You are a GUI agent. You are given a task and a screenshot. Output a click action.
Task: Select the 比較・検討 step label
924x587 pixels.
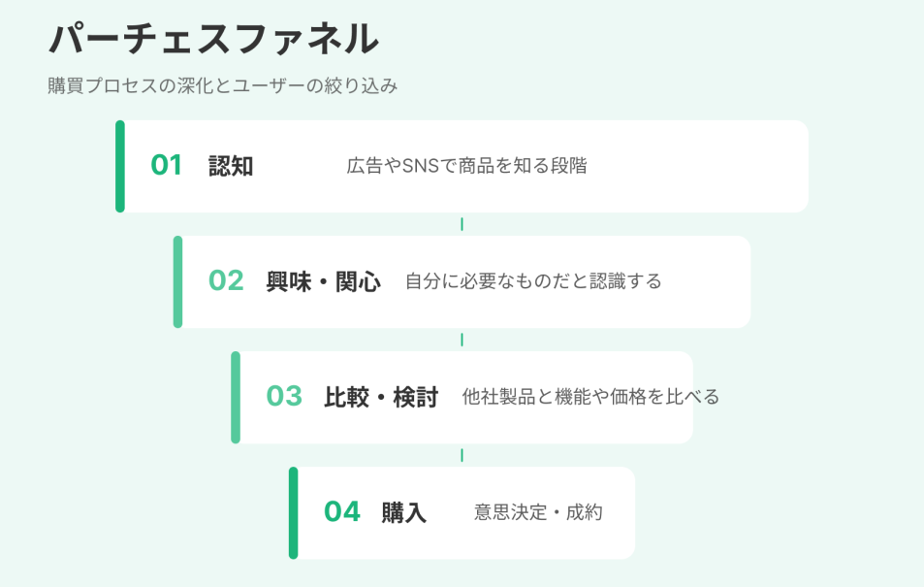[x=381, y=397]
